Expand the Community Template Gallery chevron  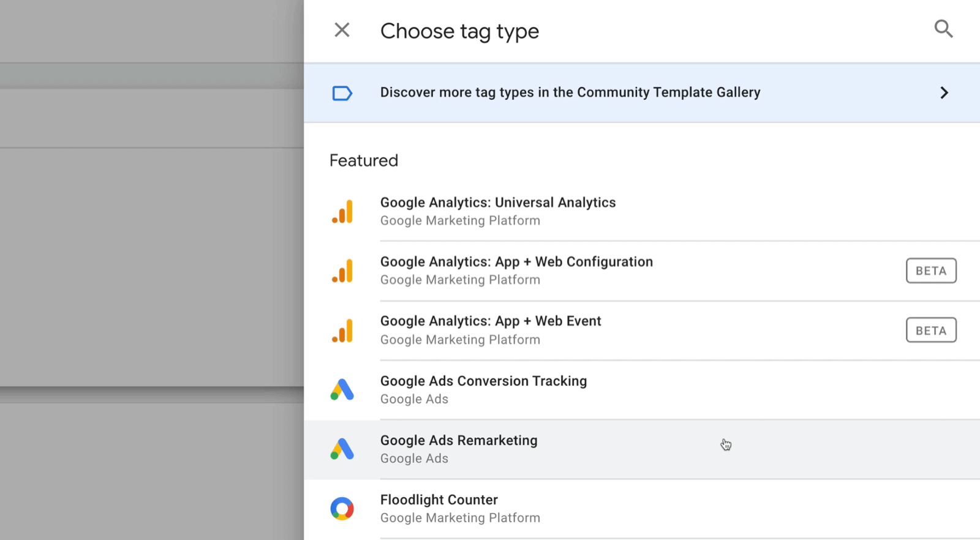944,92
